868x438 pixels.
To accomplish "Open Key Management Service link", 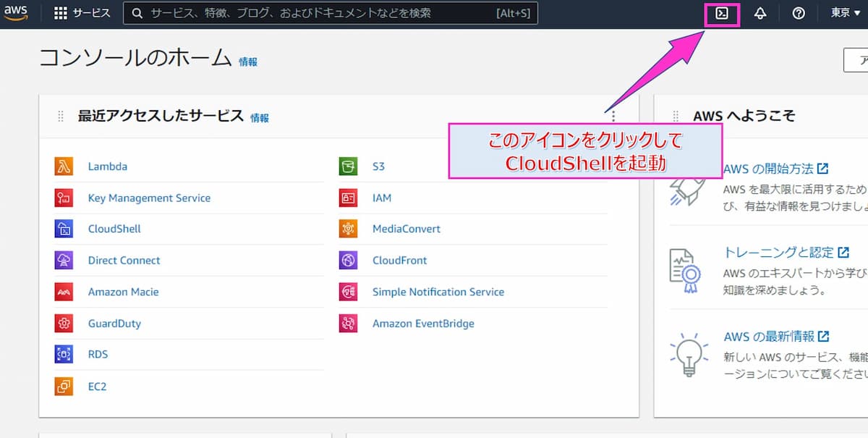I will pyautogui.click(x=149, y=198).
